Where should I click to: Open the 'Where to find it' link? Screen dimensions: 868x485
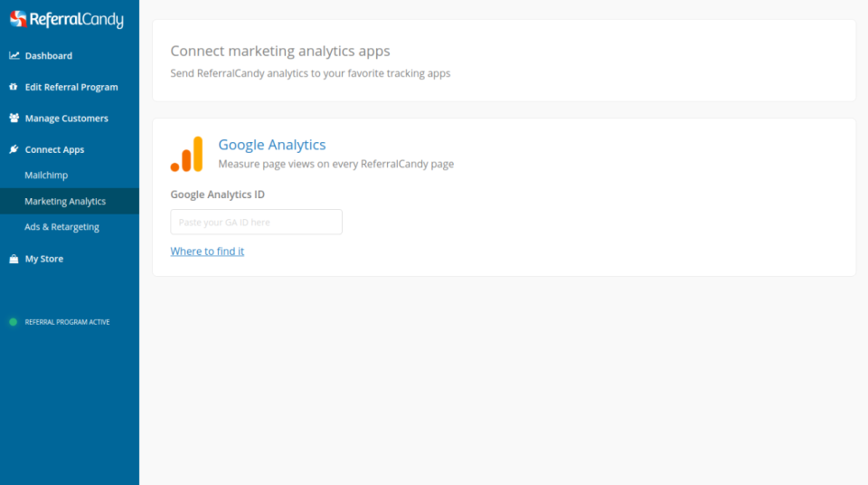(x=207, y=252)
